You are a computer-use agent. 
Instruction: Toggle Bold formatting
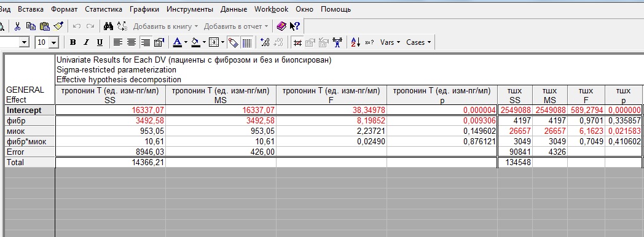click(x=73, y=42)
